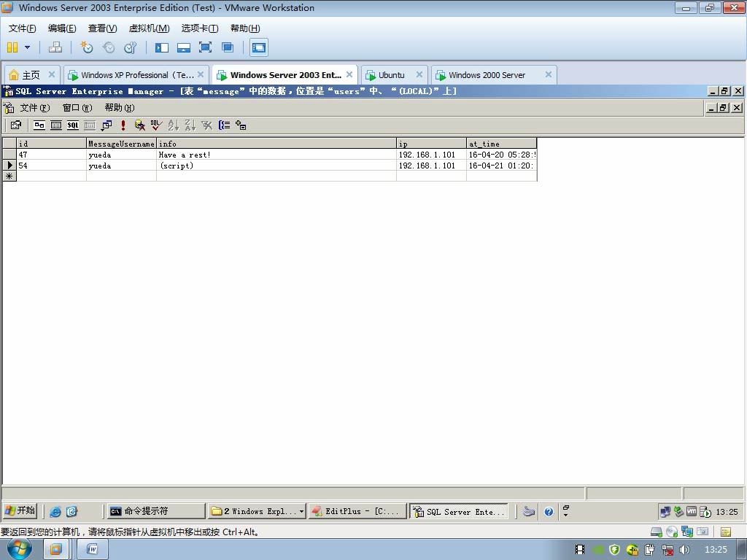Click the VMware take snapshot clock icon
This screenshot has height=560, width=747.
86,47
